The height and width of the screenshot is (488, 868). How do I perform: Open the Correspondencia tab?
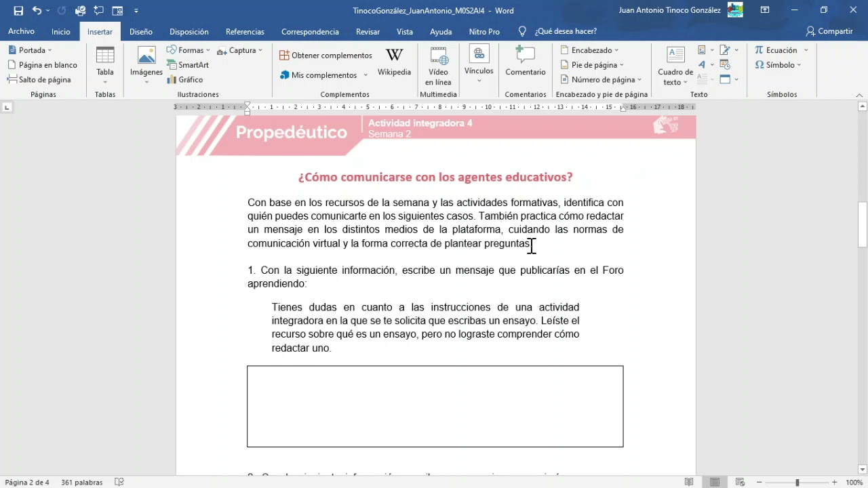[310, 31]
